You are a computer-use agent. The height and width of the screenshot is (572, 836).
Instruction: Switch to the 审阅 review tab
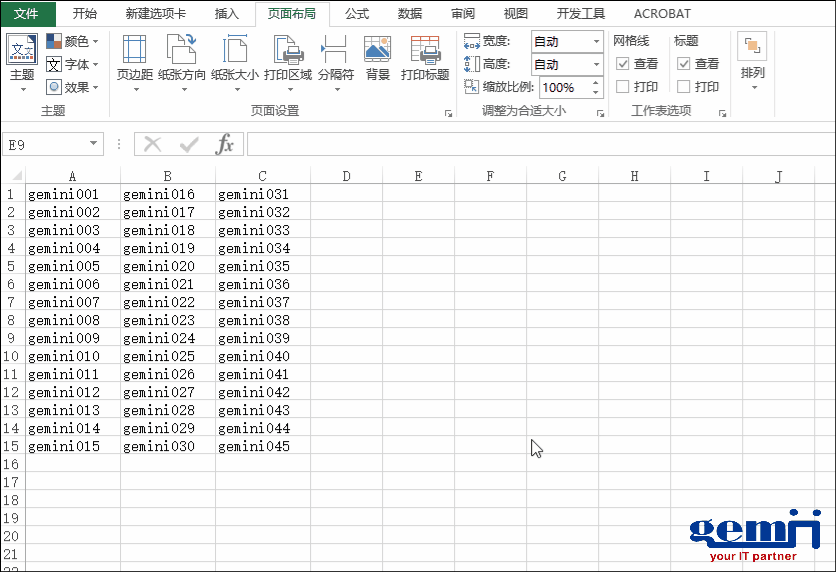(463, 13)
